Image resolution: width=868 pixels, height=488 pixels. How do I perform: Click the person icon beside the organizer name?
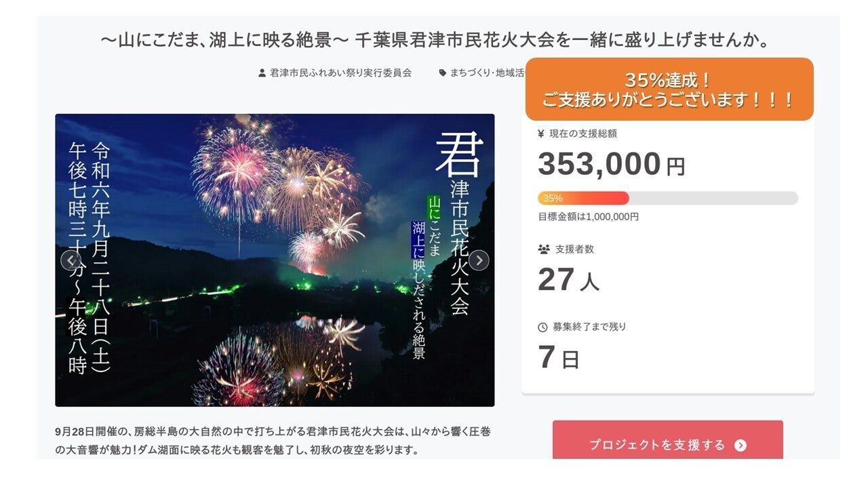tap(262, 73)
